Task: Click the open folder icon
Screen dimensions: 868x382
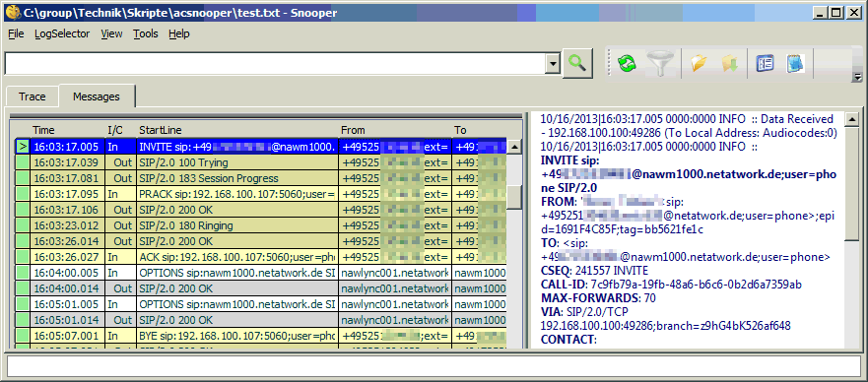Action: coord(700,64)
